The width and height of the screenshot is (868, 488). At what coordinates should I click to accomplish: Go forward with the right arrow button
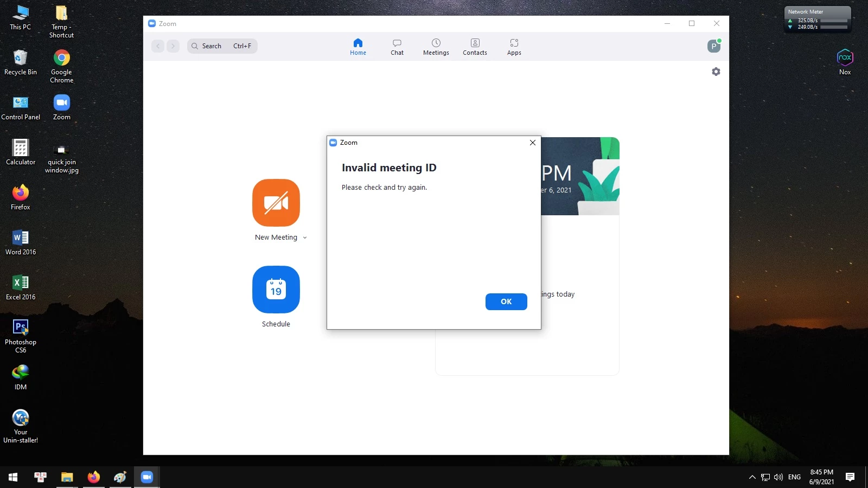pos(173,46)
